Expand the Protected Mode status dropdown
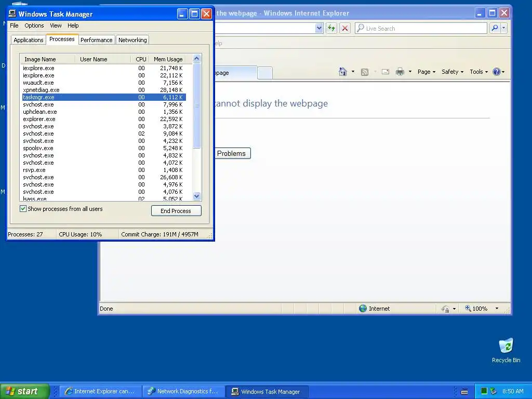Image resolution: width=532 pixels, height=399 pixels. click(x=454, y=309)
